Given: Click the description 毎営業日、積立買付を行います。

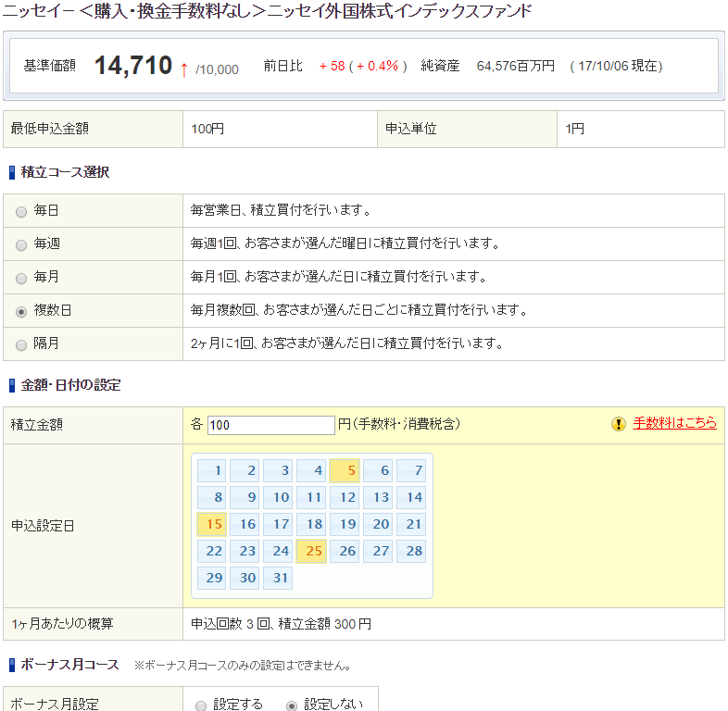Looking at the screenshot, I should tap(281, 210).
